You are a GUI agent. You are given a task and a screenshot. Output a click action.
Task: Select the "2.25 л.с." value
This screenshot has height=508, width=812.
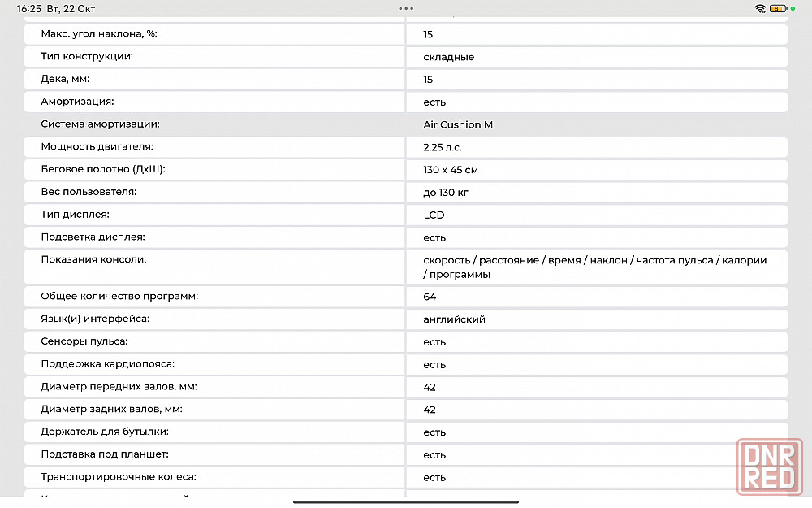pyautogui.click(x=443, y=147)
